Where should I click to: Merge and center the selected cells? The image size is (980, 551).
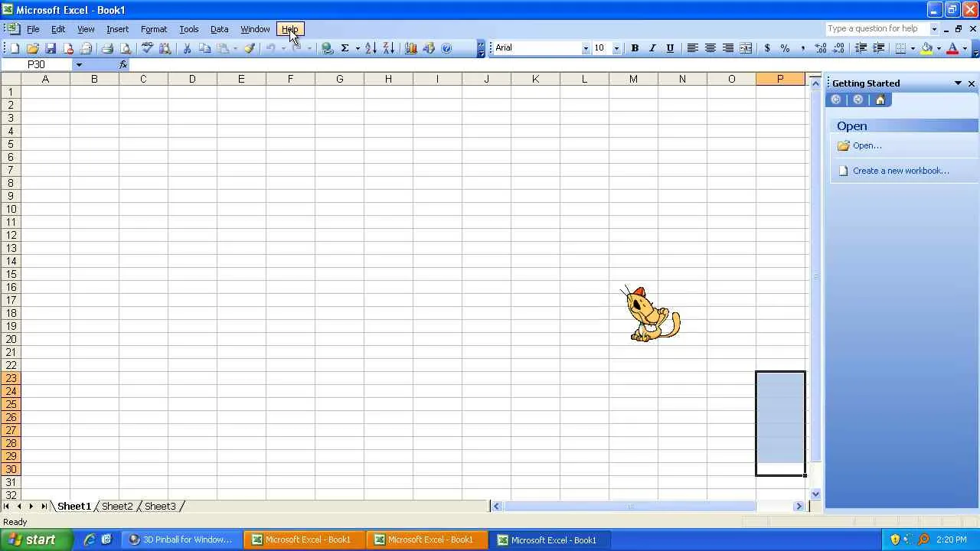pos(746,48)
